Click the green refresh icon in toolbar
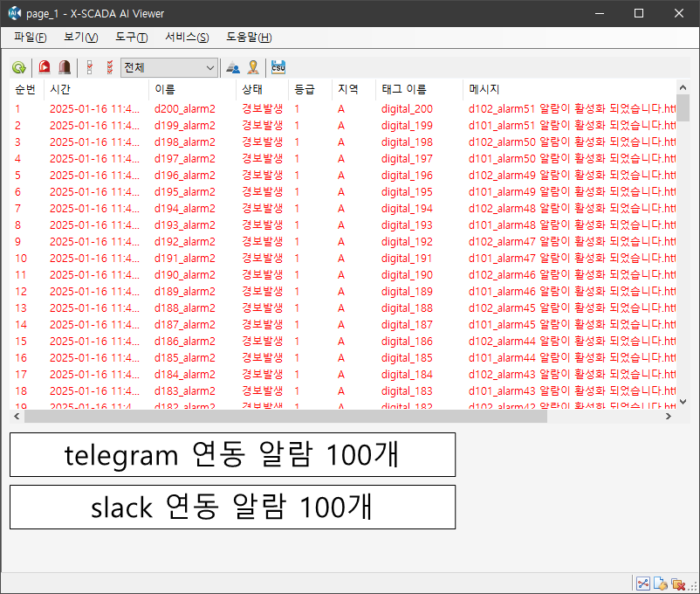Viewport: 700px width, 594px height. click(18, 67)
